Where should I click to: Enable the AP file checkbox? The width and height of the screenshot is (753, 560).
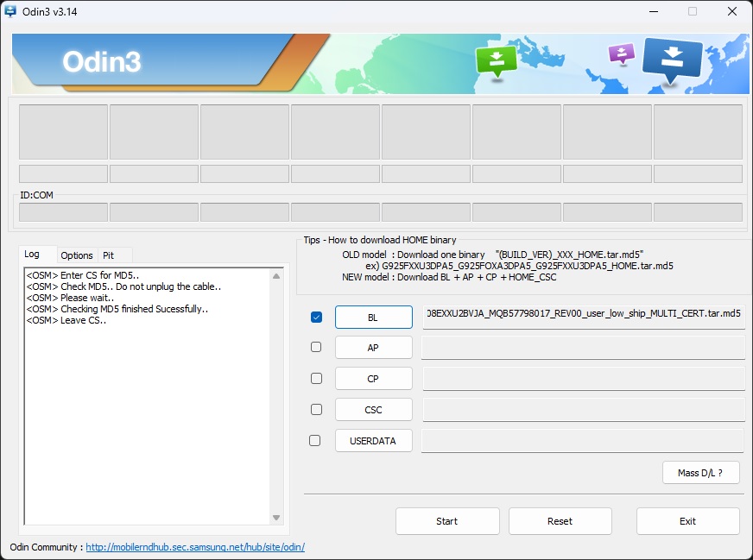(x=316, y=347)
